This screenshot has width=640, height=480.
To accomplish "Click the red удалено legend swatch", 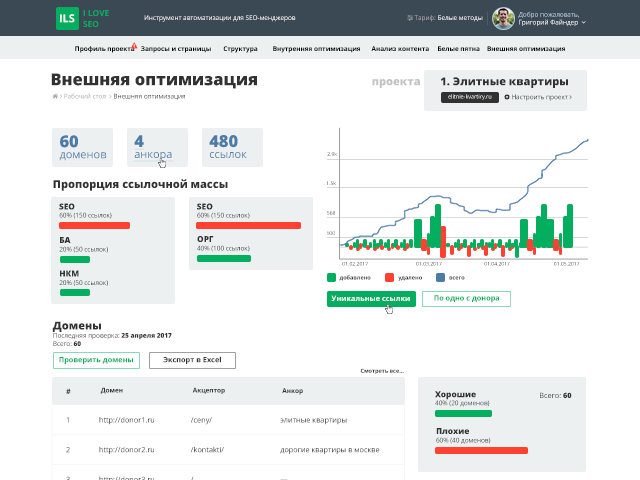I will click(389, 278).
